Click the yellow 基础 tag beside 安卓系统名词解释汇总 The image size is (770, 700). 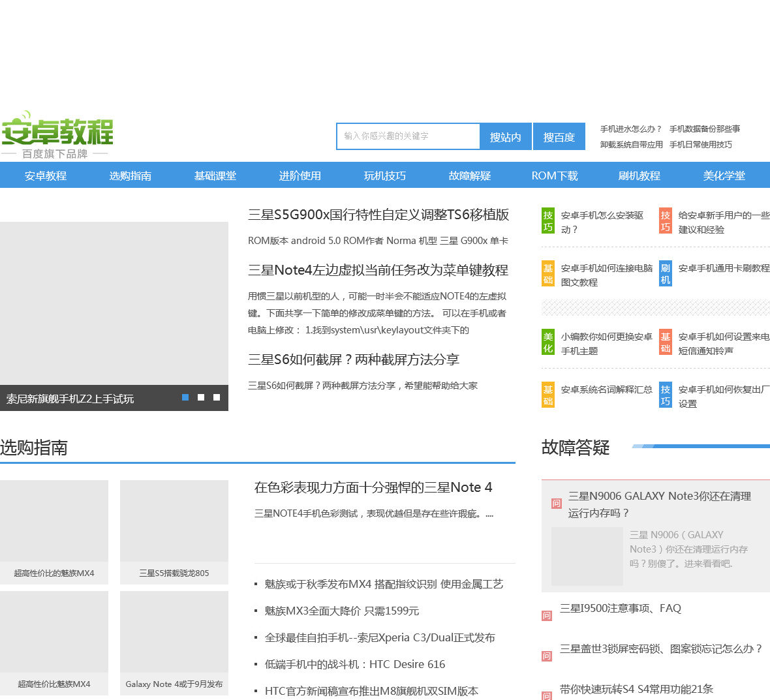click(548, 395)
